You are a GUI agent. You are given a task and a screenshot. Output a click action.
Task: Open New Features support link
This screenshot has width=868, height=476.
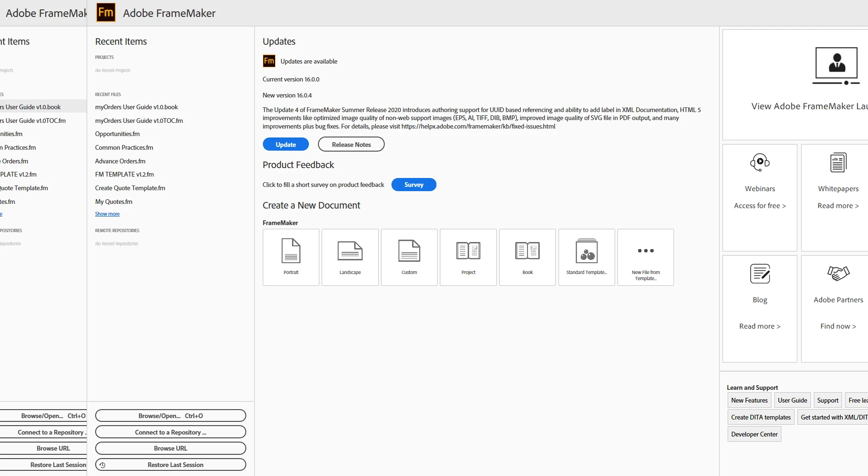click(x=749, y=400)
